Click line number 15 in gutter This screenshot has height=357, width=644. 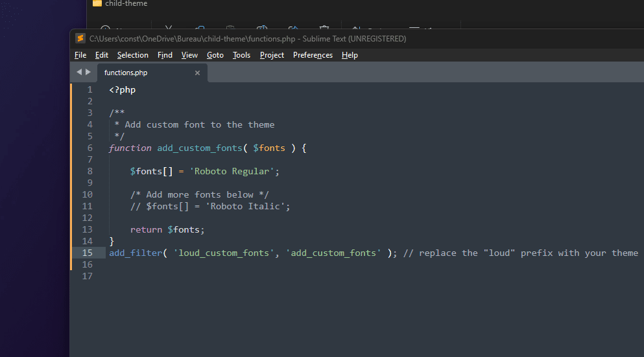(87, 253)
